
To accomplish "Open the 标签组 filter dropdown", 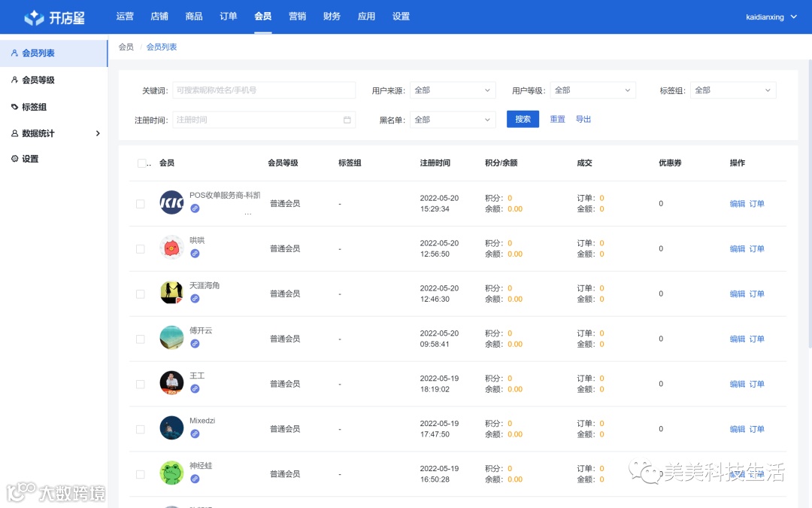I will click(733, 90).
